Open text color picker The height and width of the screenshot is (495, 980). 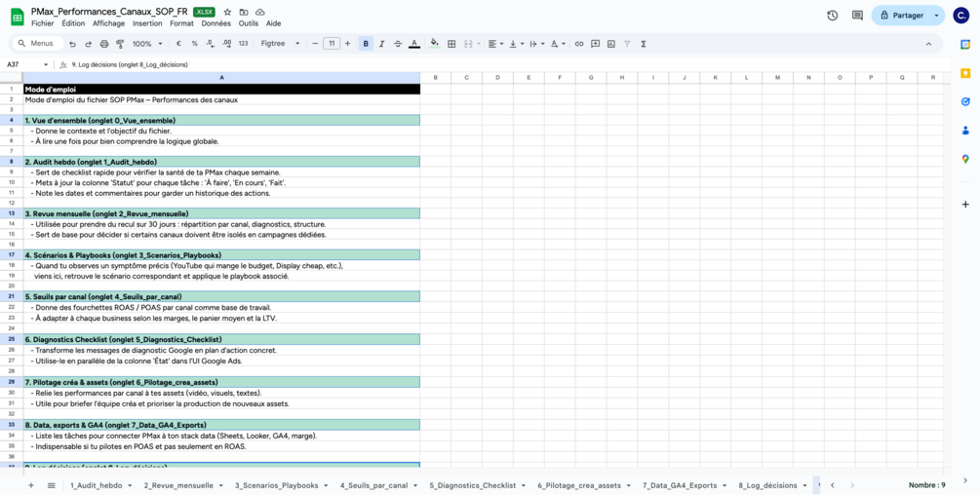413,44
